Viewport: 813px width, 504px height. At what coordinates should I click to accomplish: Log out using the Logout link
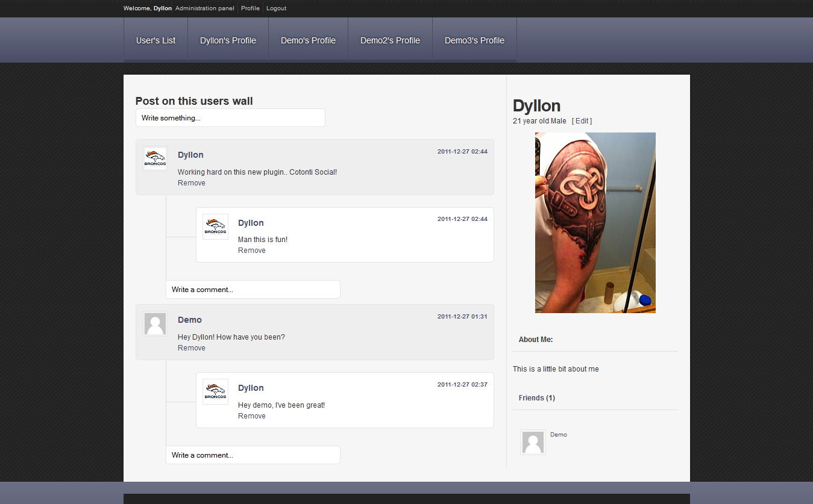pos(276,8)
